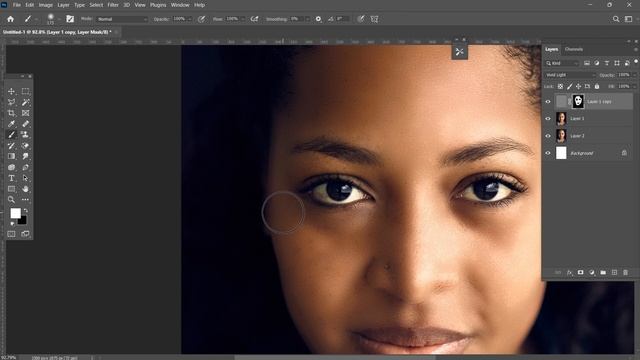Select the Frame tool

25,113
